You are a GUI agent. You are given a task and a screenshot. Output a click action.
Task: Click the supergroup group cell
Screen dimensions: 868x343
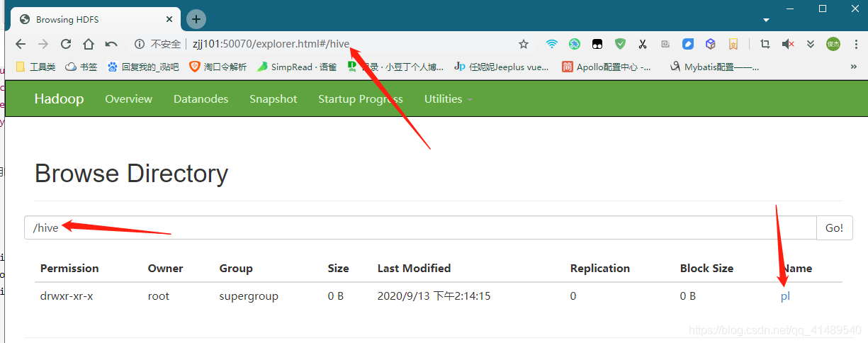[249, 296]
